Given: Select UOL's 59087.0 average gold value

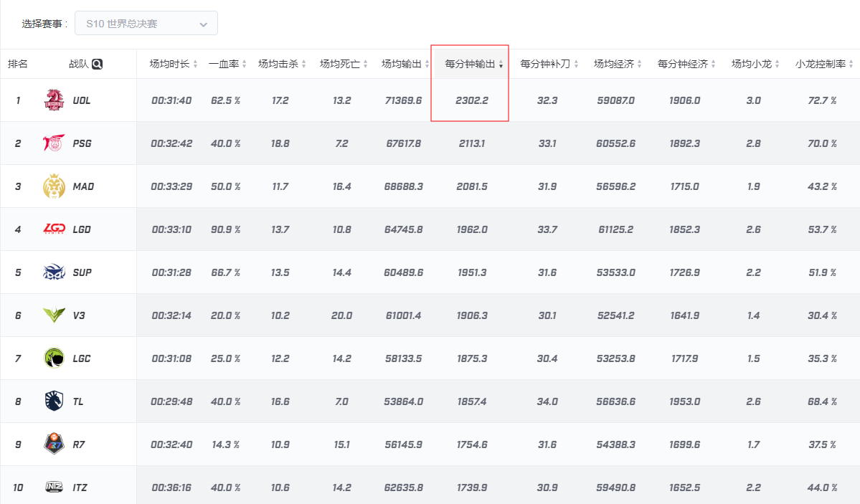Looking at the screenshot, I should tap(616, 101).
